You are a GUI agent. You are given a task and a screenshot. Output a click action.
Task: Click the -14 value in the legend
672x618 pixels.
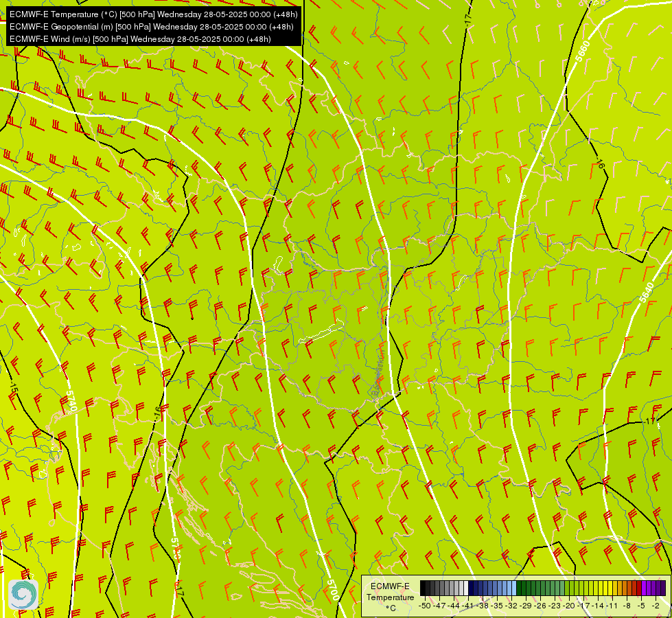coord(598,606)
